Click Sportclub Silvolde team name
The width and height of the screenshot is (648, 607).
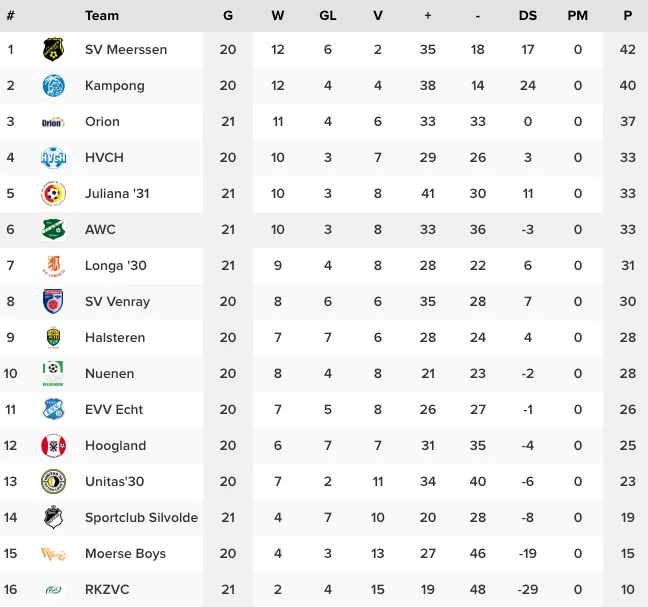141,518
